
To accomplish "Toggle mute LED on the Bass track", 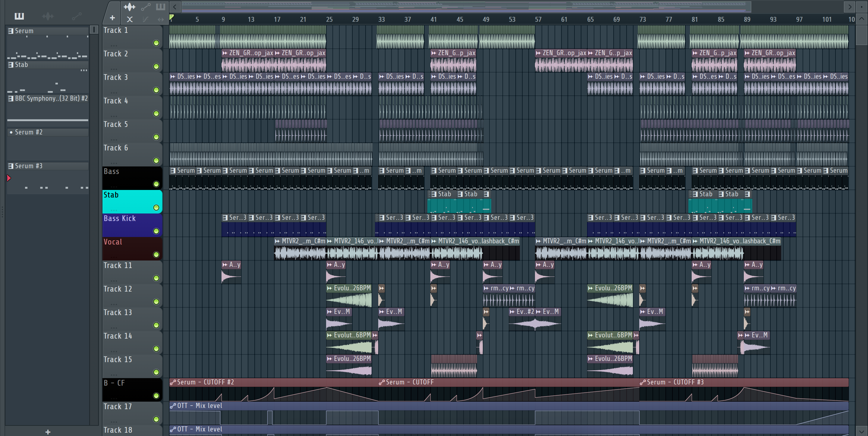I will tap(156, 184).
